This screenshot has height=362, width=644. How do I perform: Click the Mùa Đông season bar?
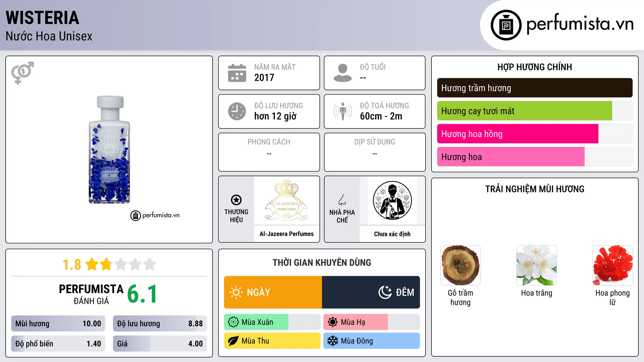tap(372, 341)
